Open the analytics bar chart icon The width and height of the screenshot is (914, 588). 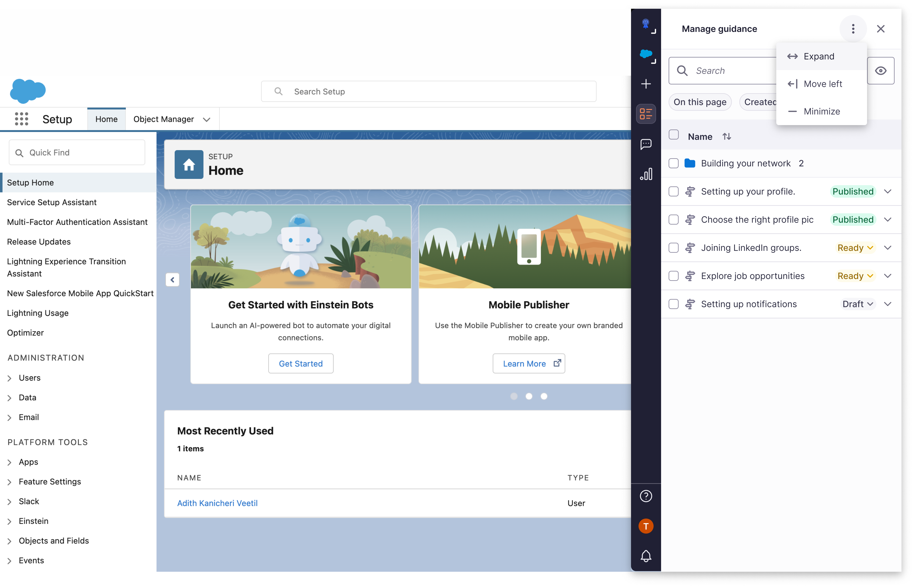(x=646, y=174)
